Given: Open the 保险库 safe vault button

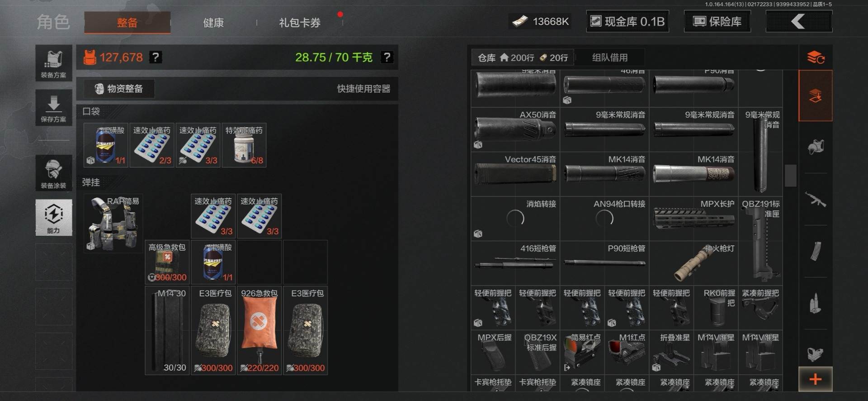Looking at the screenshot, I should point(717,21).
